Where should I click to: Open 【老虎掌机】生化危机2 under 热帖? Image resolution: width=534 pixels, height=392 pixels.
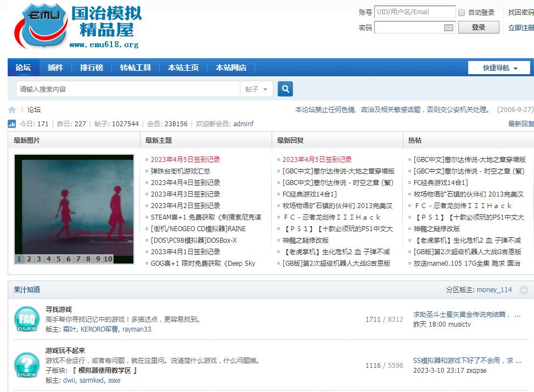467,240
